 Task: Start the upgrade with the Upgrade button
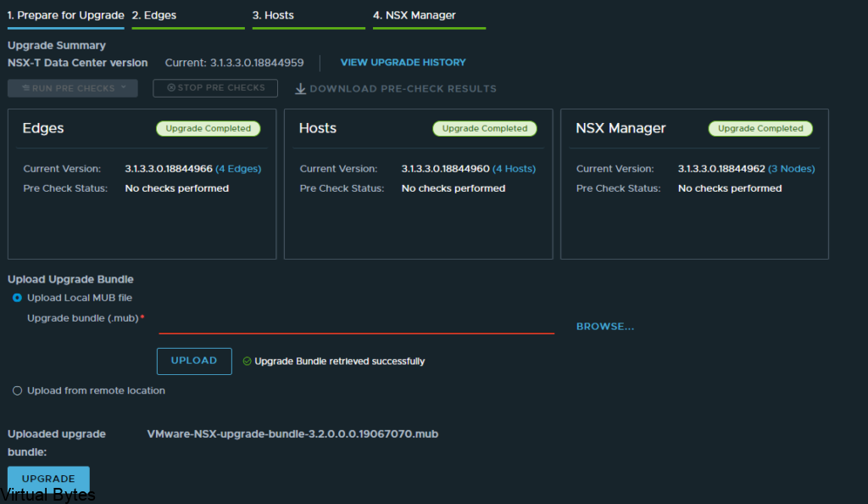(x=48, y=478)
